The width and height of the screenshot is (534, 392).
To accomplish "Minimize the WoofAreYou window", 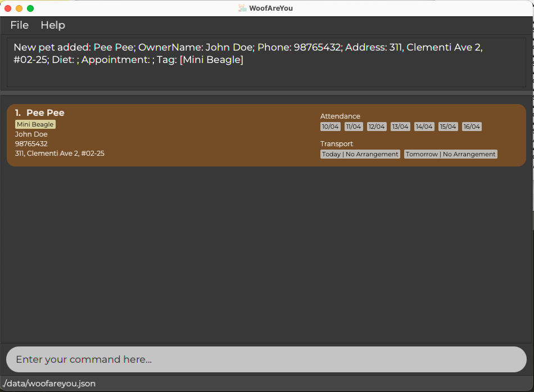I will click(x=19, y=8).
